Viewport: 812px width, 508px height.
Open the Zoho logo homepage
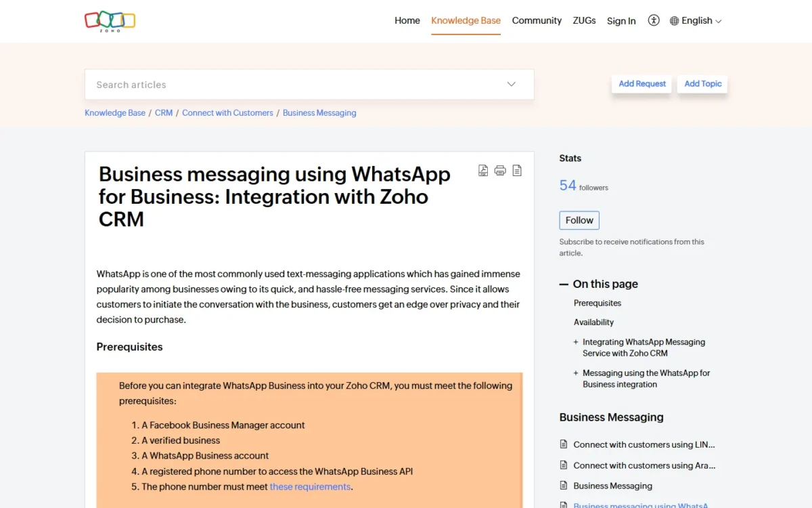[110, 21]
